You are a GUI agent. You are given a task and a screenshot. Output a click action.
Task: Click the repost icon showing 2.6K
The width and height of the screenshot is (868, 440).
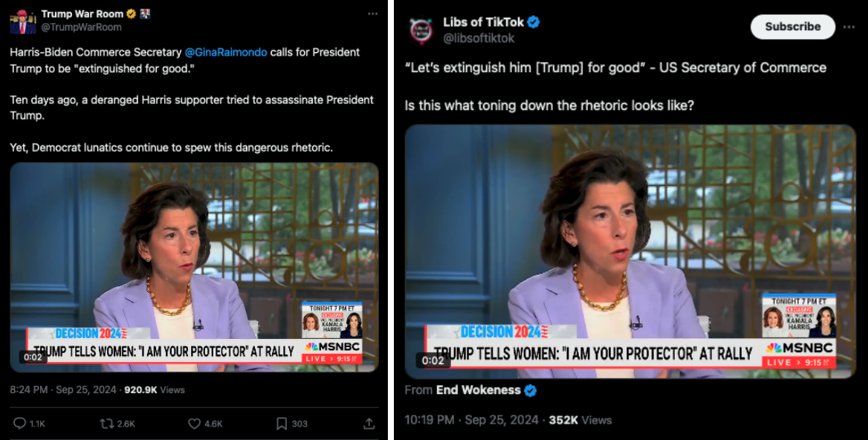(x=107, y=424)
